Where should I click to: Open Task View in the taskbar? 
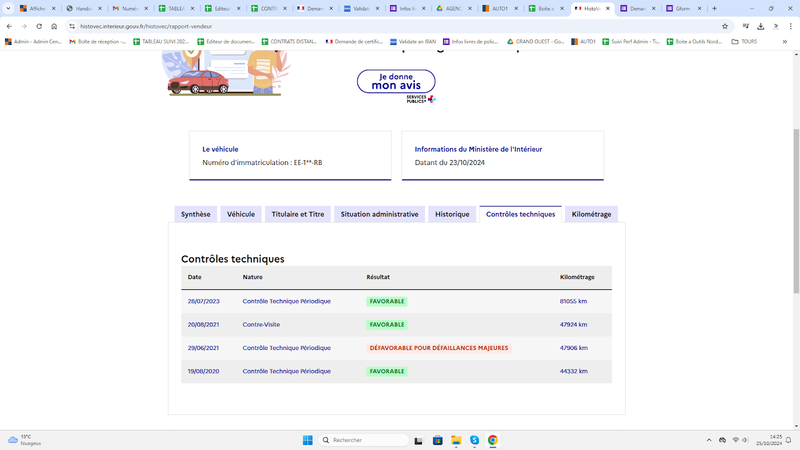[418, 440]
